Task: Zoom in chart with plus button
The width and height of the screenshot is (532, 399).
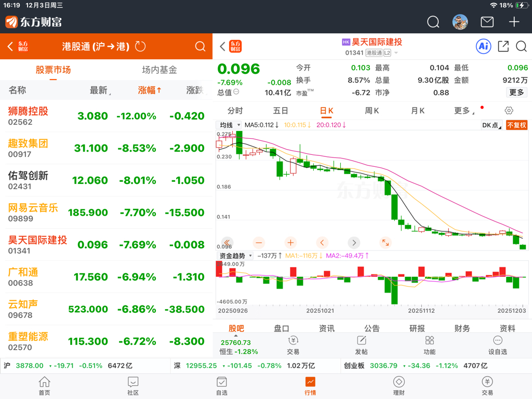Action: [x=290, y=243]
